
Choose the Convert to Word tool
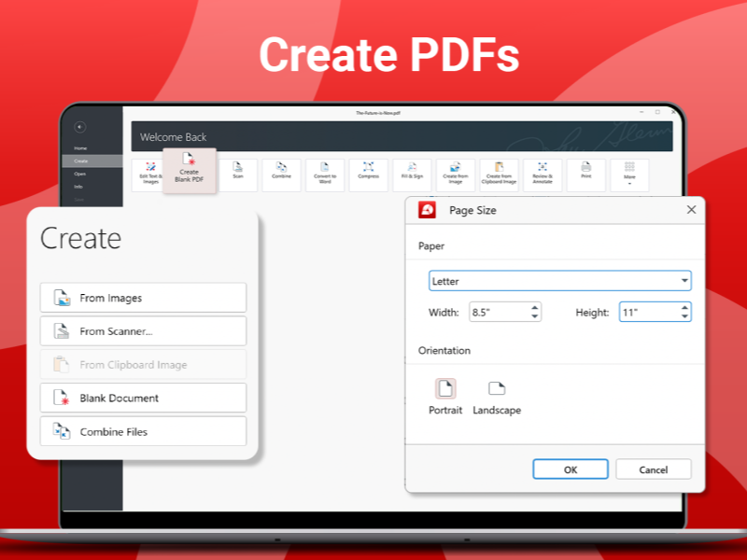click(x=325, y=175)
